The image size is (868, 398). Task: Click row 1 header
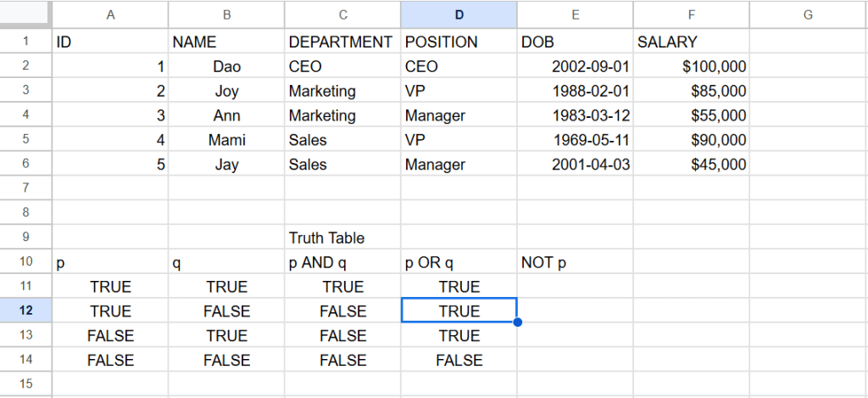pyautogui.click(x=25, y=42)
